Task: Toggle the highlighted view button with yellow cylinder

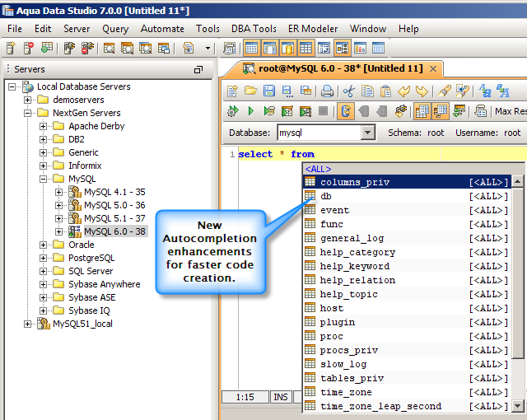Action: 287,49
